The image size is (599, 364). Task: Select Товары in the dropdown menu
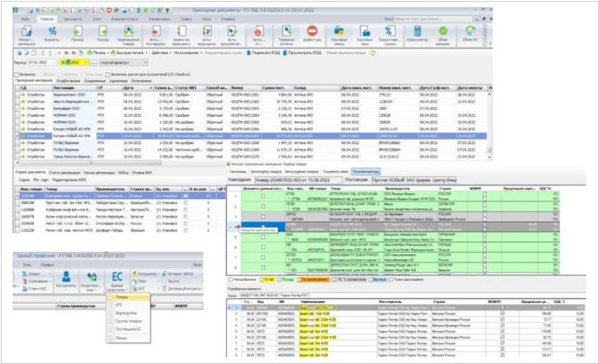(x=121, y=298)
